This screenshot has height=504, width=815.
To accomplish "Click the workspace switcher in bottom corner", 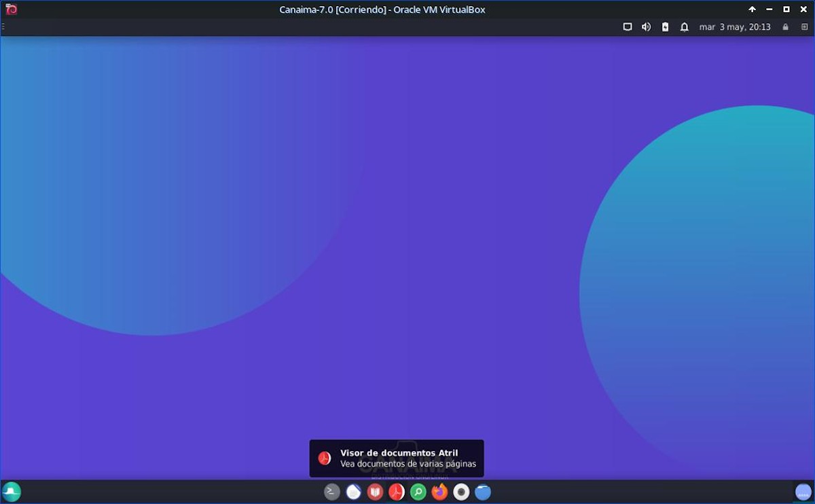I will pyautogui.click(x=803, y=492).
